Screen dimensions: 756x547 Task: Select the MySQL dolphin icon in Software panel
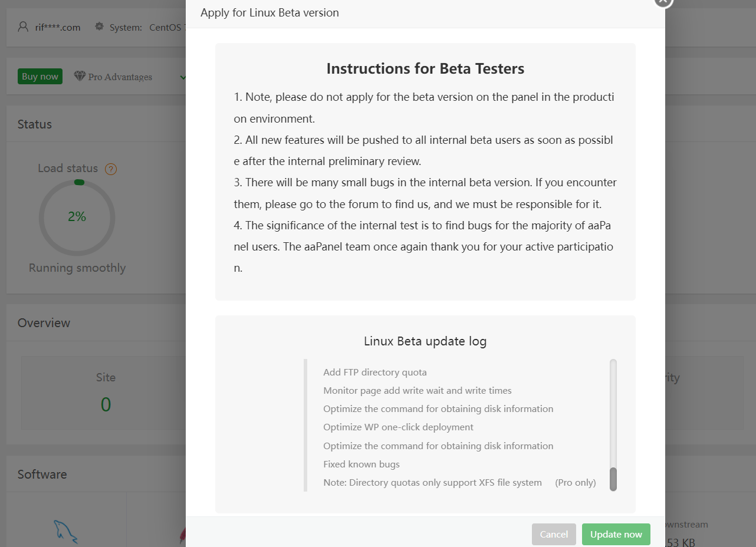66,529
